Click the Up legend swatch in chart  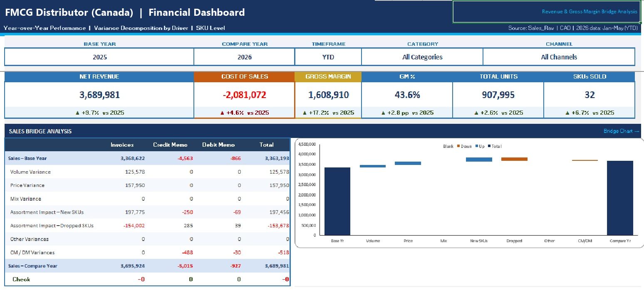(x=476, y=146)
